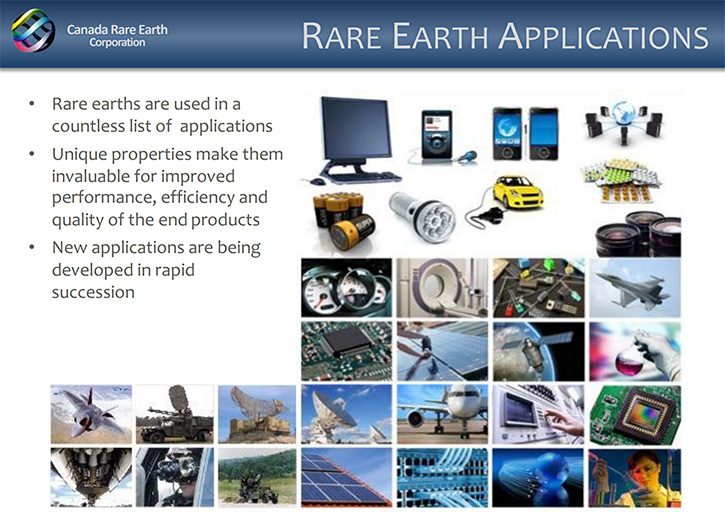Image resolution: width=725 pixels, height=518 pixels.
Task: Click the passenger airliner image
Action: (x=442, y=414)
